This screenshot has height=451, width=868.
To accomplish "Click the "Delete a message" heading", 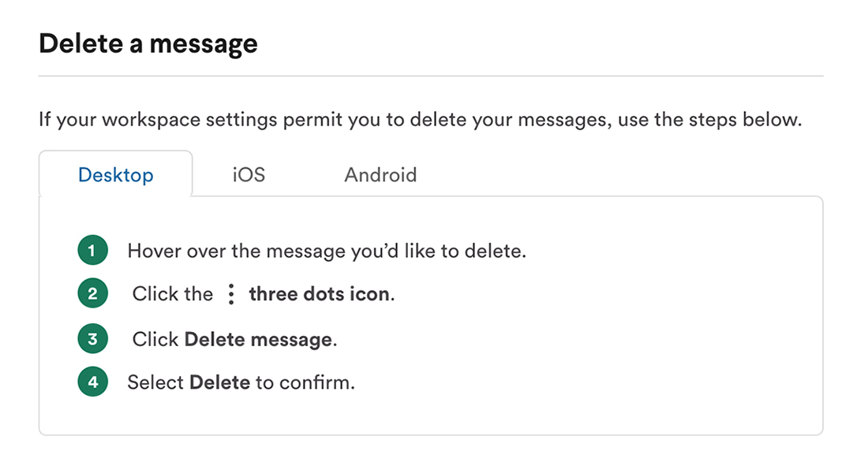I will click(x=148, y=43).
